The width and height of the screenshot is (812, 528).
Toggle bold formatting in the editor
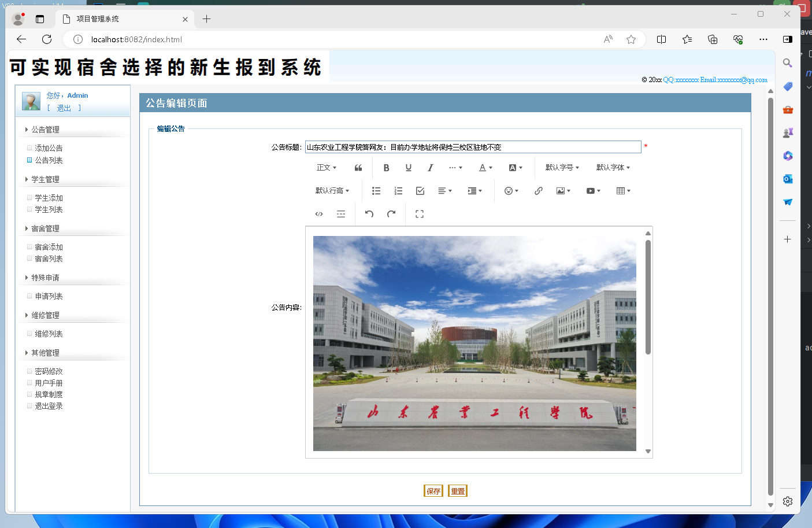(386, 167)
